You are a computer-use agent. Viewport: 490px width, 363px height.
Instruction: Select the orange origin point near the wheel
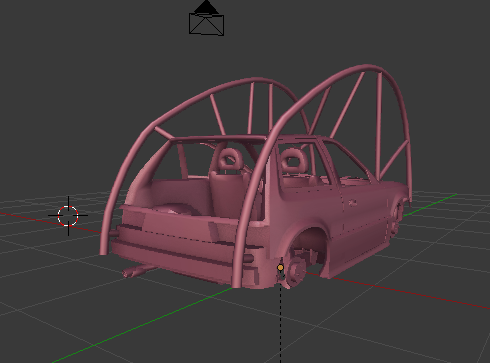(x=280, y=267)
